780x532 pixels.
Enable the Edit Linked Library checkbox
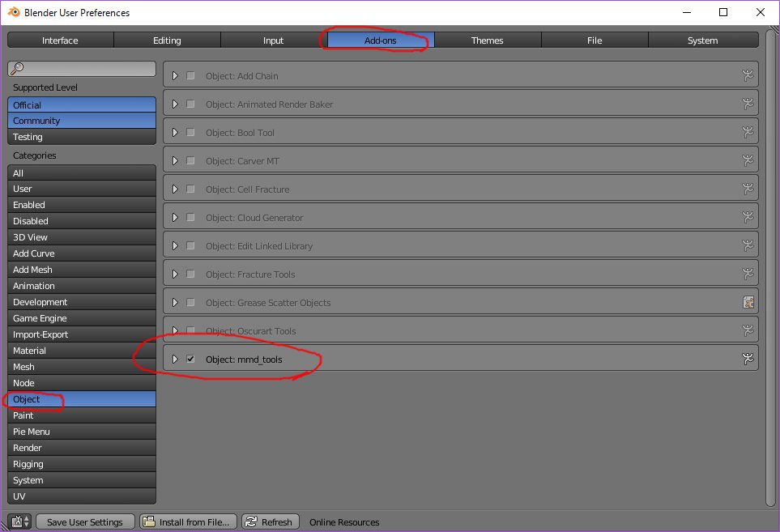pos(190,245)
